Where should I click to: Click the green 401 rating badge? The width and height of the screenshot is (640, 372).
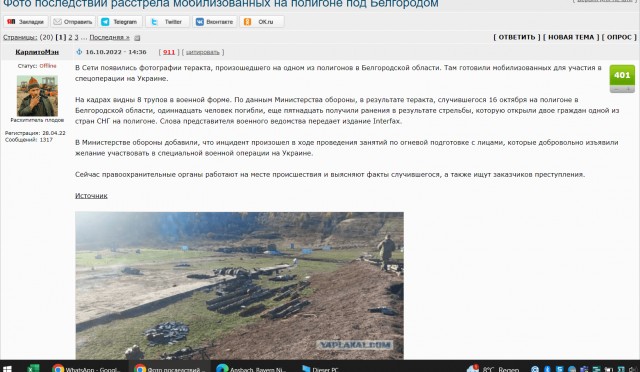pyautogui.click(x=622, y=75)
